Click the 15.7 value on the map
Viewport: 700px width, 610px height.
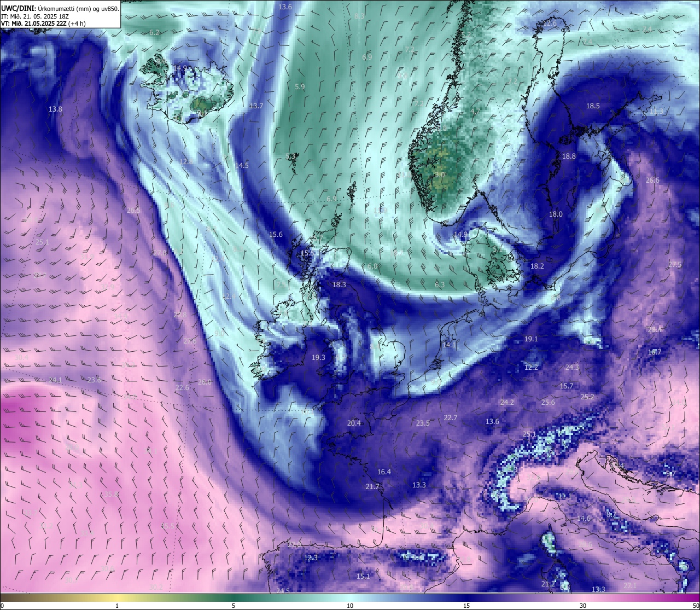(x=567, y=386)
